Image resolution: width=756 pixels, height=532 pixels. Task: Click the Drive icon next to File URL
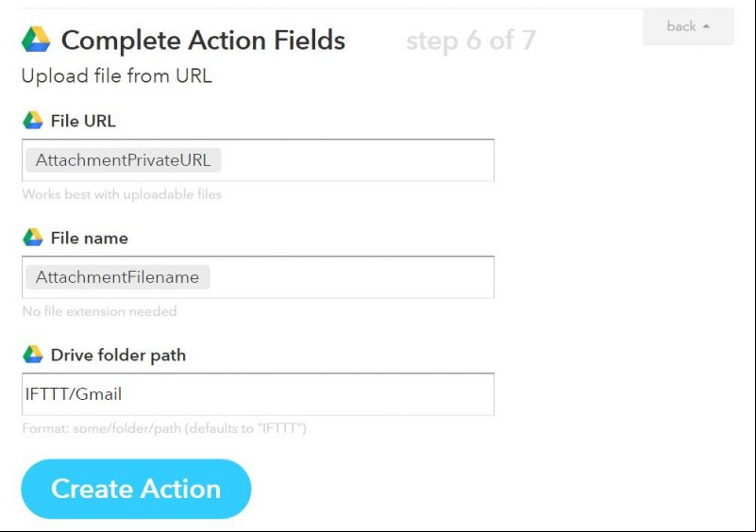point(33,121)
